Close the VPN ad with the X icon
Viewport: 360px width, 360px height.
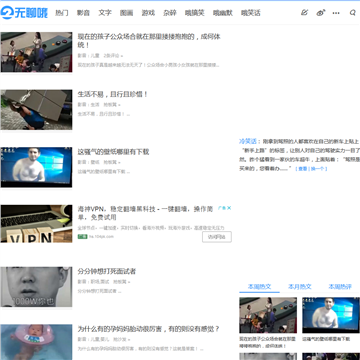(229, 208)
